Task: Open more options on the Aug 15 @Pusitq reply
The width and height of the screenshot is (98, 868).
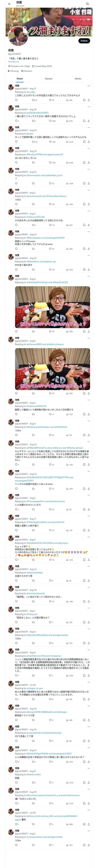Action: point(89,148)
